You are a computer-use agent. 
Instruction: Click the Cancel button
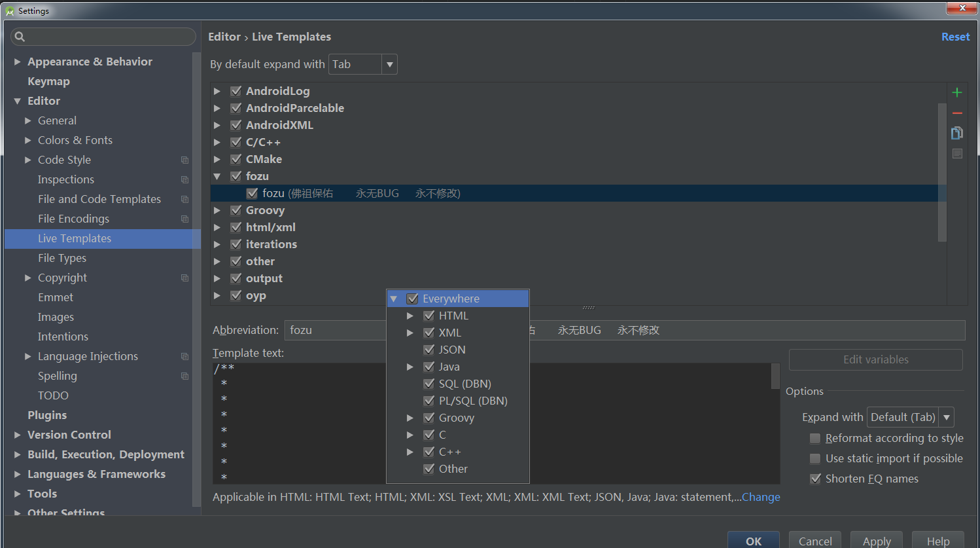(x=815, y=541)
